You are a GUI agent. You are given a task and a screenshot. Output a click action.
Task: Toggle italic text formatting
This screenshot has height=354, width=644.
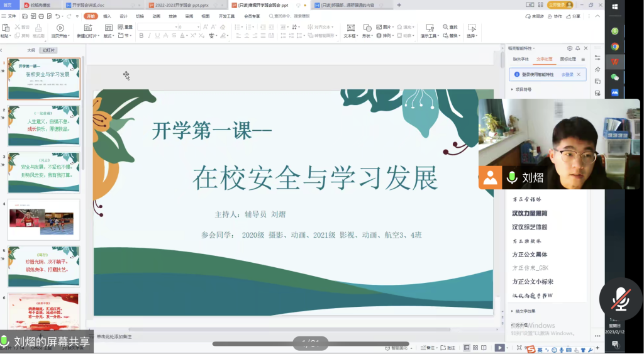[150, 36]
